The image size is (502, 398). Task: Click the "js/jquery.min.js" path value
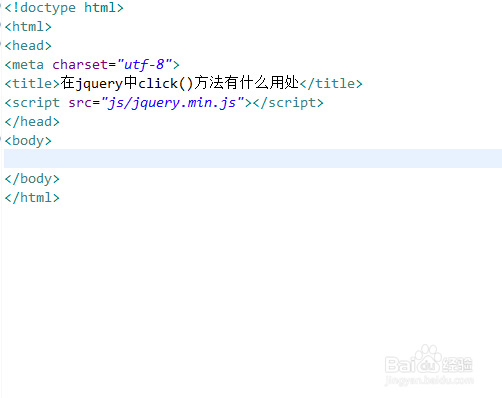pyautogui.click(x=172, y=103)
